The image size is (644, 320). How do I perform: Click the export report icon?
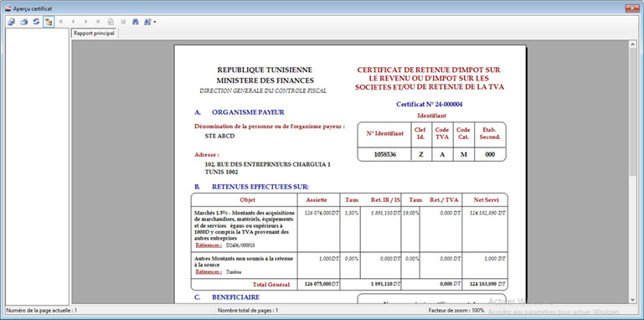point(12,22)
